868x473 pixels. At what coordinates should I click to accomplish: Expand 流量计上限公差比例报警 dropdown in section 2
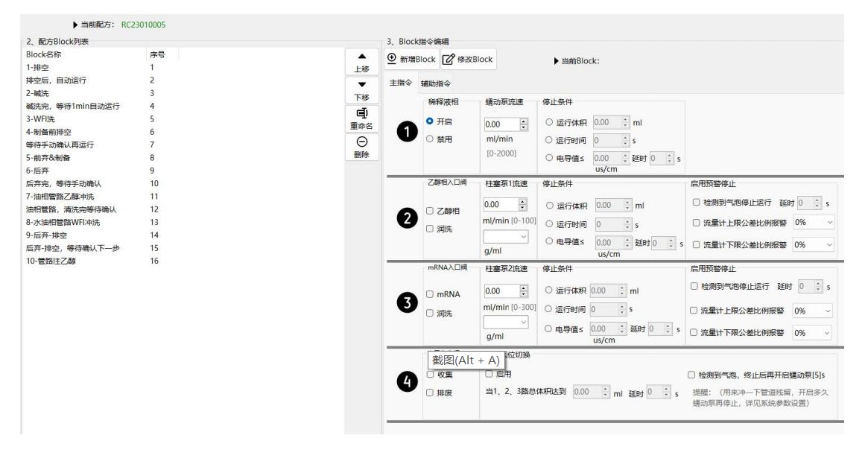click(814, 222)
